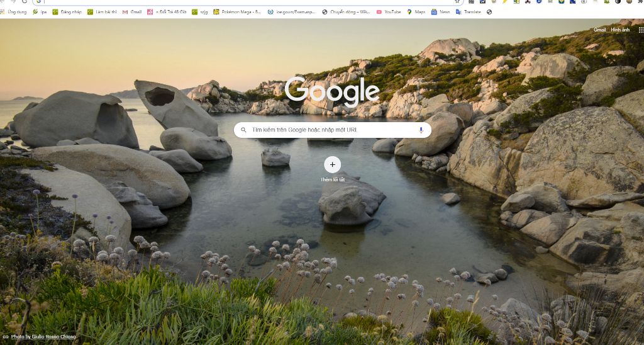Click the Gmail link above the photo
Viewport: 644px width, 345px height.
(x=599, y=30)
